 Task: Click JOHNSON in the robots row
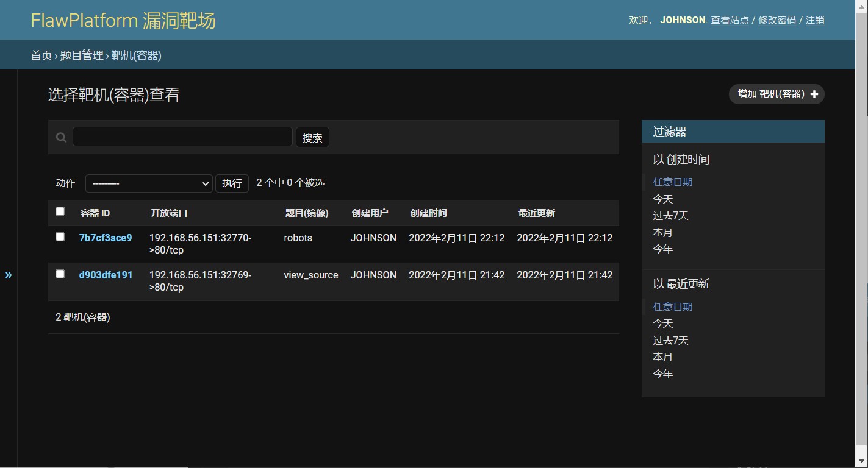tap(373, 238)
